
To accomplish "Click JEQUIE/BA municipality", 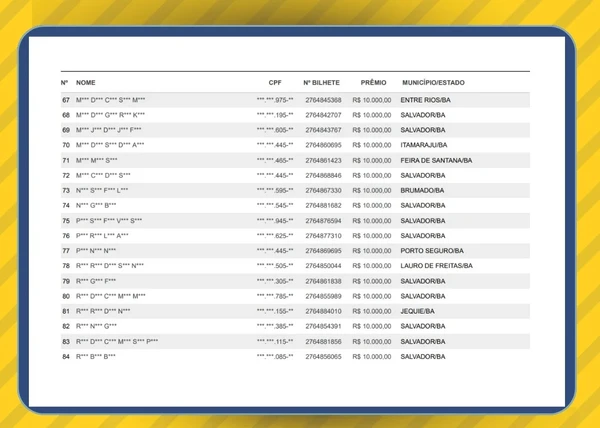I will pyautogui.click(x=417, y=311).
